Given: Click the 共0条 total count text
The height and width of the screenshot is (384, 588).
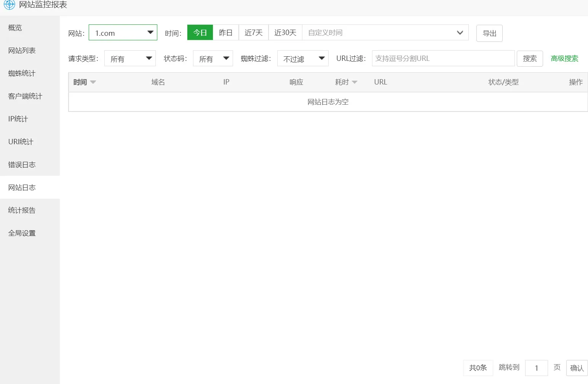Looking at the screenshot, I should click(x=478, y=368).
